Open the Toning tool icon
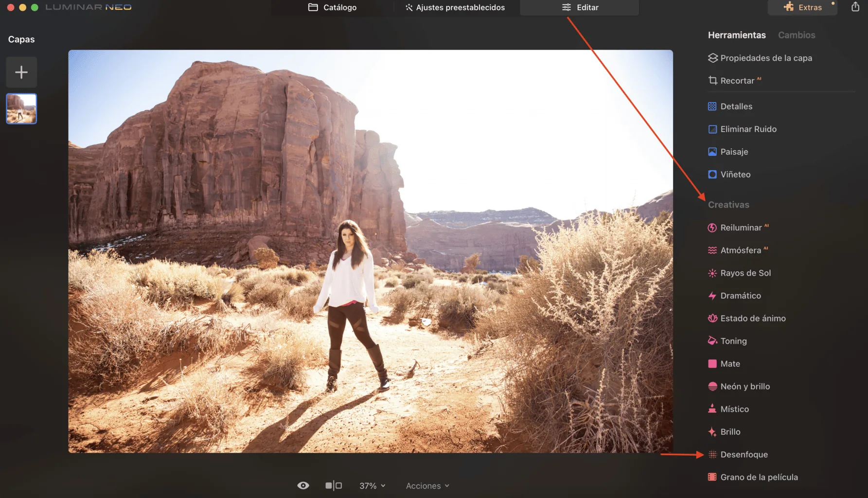Image resolution: width=868 pixels, height=498 pixels. (712, 341)
